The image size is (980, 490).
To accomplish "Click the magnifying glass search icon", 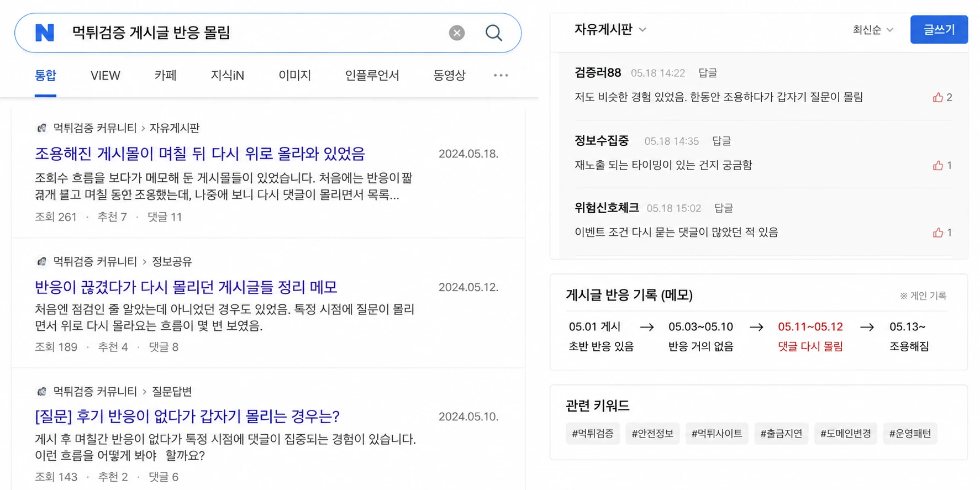I will [494, 33].
